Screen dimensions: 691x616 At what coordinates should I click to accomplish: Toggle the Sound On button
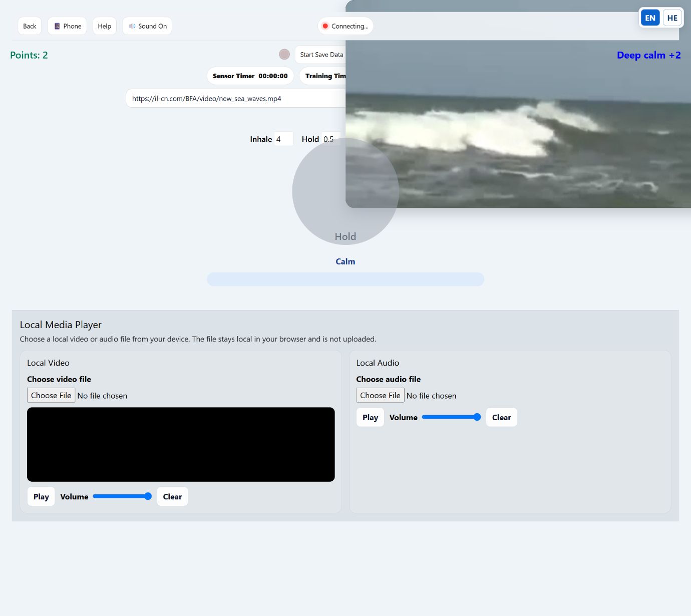(147, 26)
